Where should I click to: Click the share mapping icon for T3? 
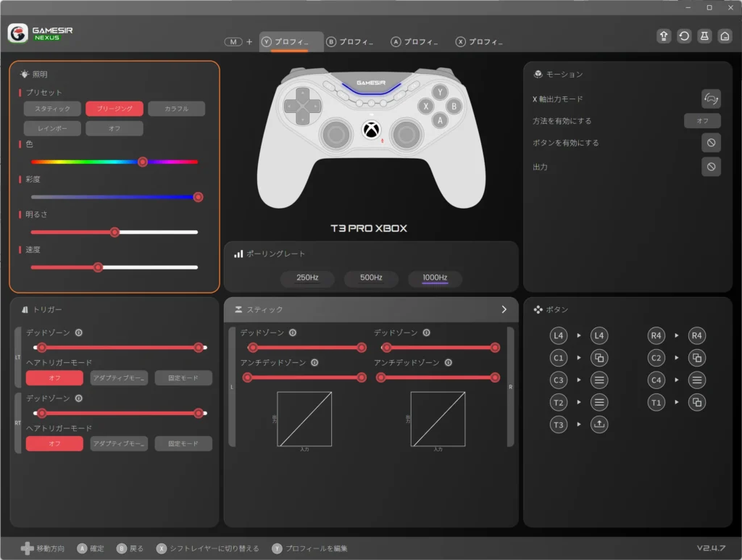click(599, 425)
